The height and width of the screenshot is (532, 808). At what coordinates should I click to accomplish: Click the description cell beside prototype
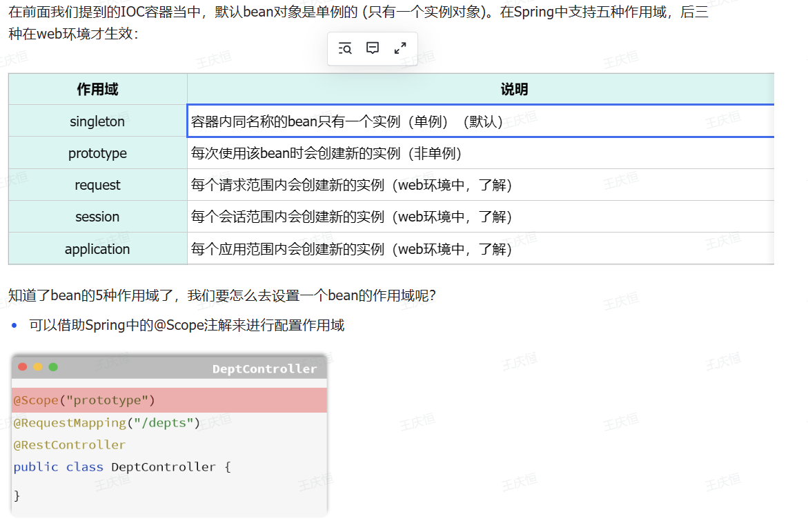pyautogui.click(x=480, y=153)
